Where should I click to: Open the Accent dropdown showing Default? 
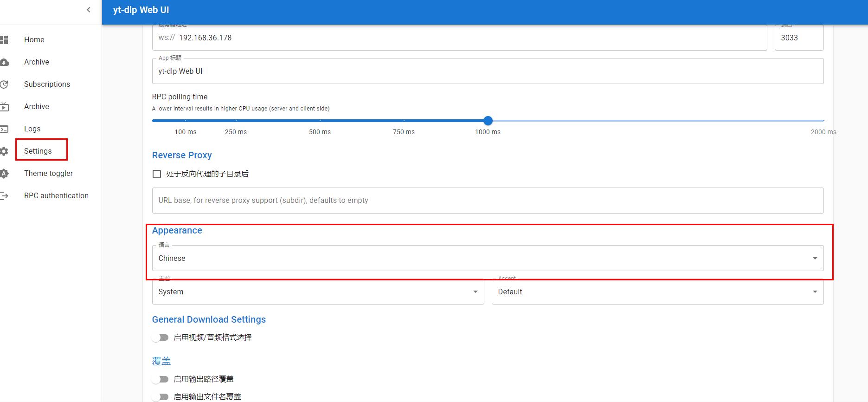657,292
